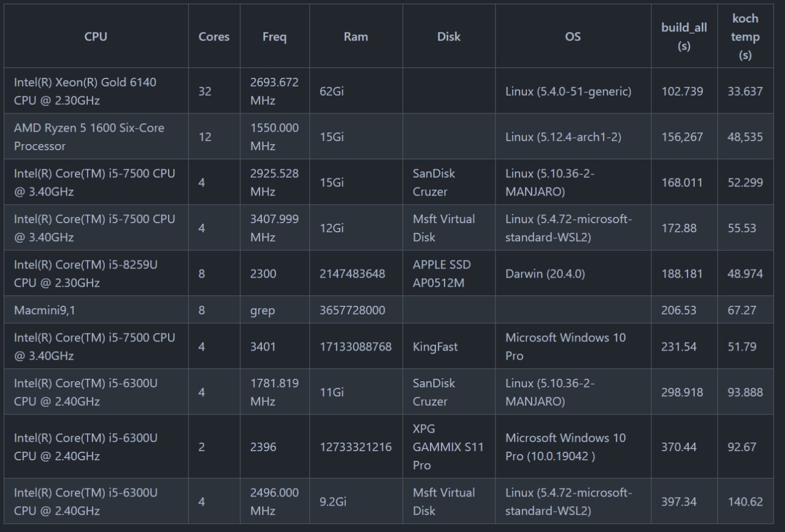Click the koch temp value 67.27
This screenshot has height=532, width=785.
[742, 310]
